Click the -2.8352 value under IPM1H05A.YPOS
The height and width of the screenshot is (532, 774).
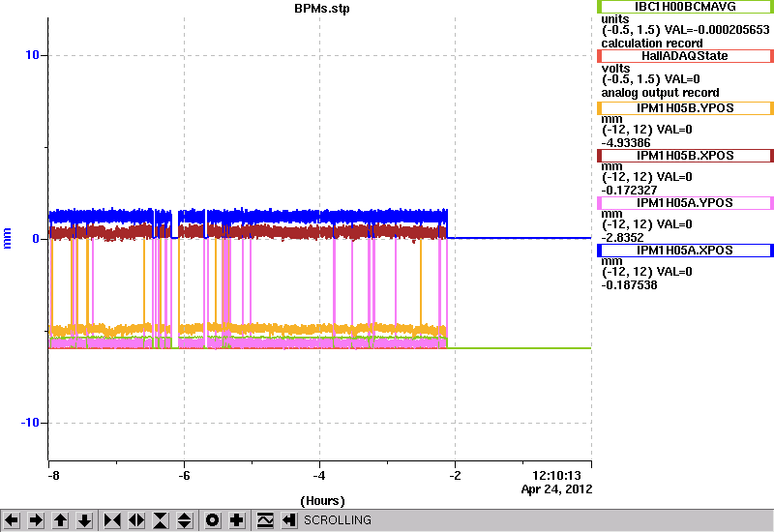[622, 238]
